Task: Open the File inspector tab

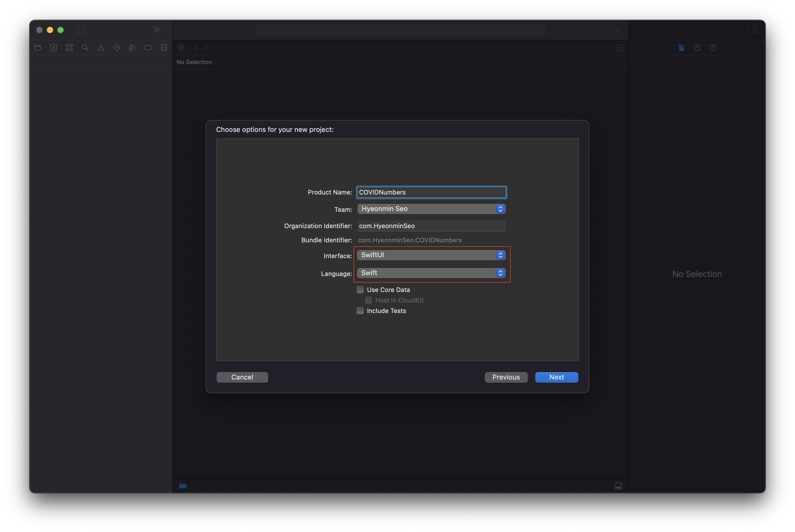Action: [681, 48]
